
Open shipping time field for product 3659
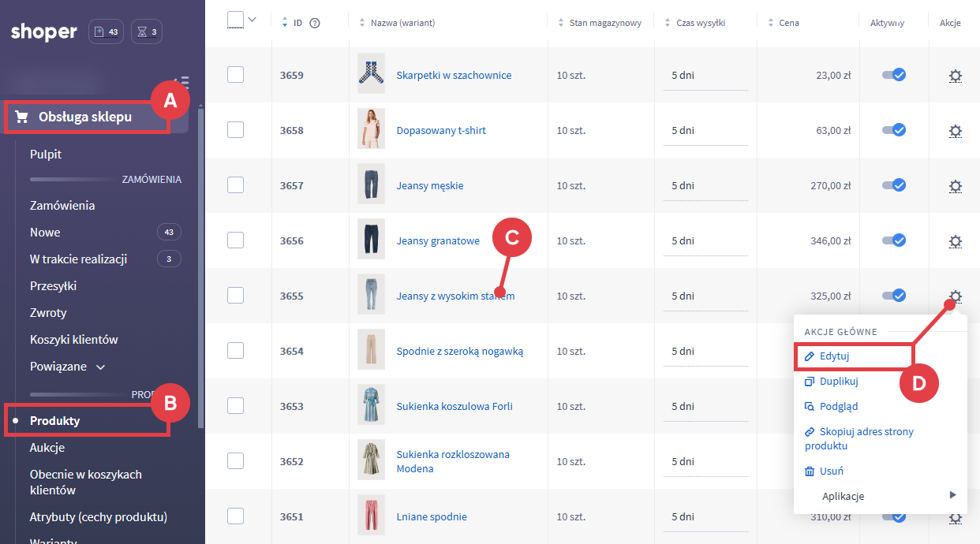[x=705, y=76]
